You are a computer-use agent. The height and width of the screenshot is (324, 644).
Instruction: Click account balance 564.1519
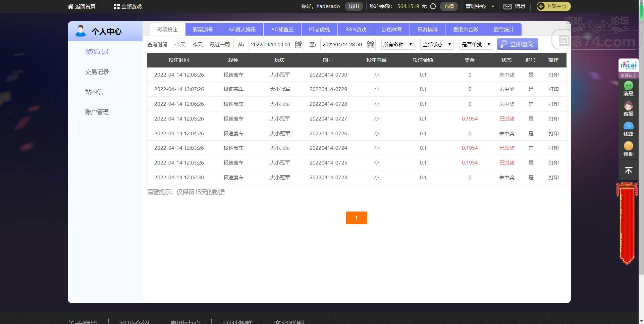409,6
